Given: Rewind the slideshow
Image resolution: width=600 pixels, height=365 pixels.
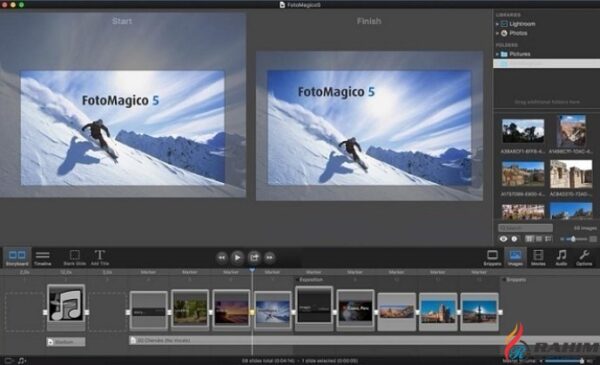Looking at the screenshot, I should point(222,257).
